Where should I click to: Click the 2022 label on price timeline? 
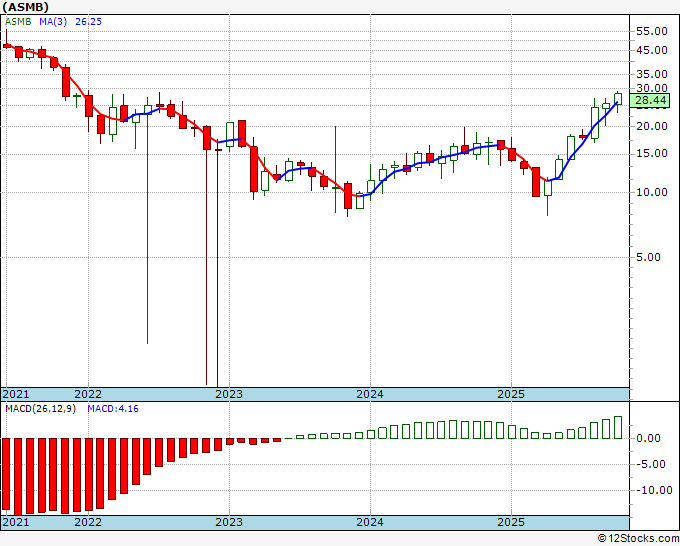point(88,394)
